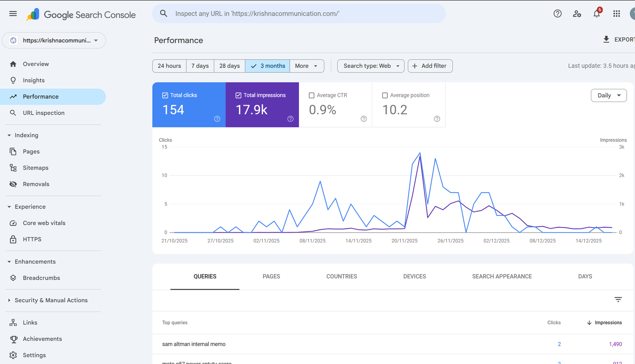Screen dimensions: 635x364
Task: Open the Google apps grid
Action: click(x=616, y=14)
